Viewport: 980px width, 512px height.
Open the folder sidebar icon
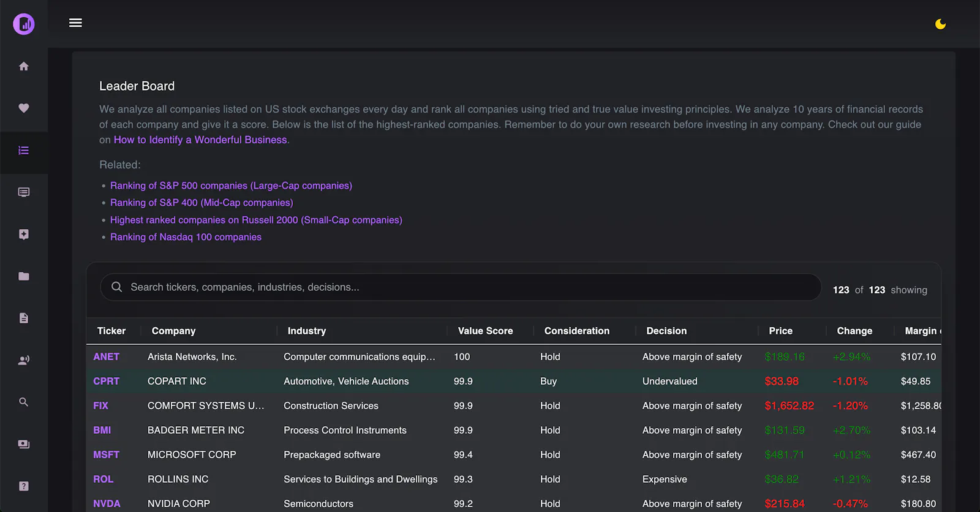(24, 276)
